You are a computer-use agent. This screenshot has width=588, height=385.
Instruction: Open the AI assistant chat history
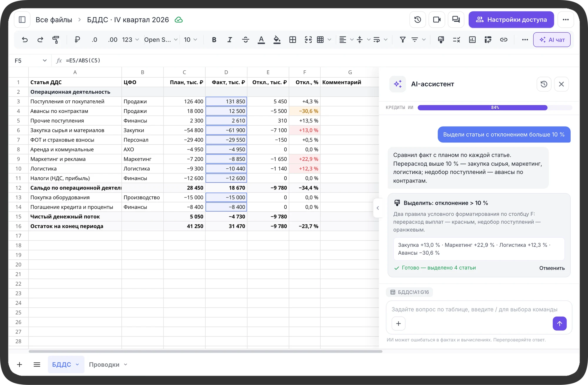pyautogui.click(x=544, y=84)
